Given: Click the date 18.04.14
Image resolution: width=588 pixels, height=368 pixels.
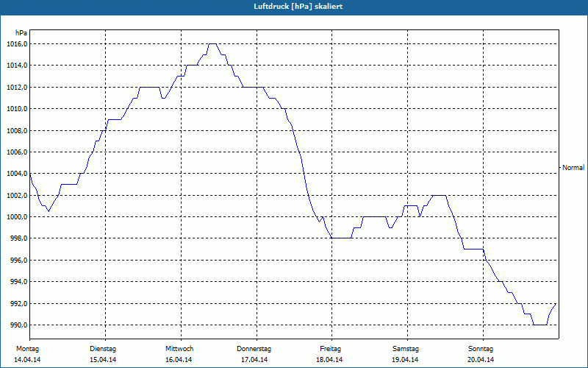Looking at the screenshot, I should (x=329, y=360).
